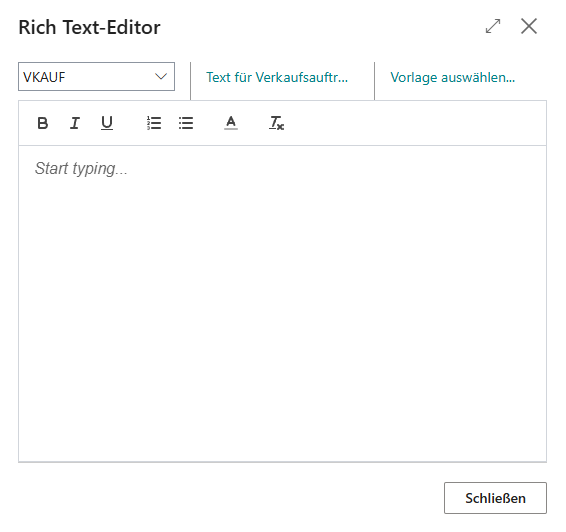Click the Text für Verkaufsauftr... link
The height and width of the screenshot is (532, 566).
[x=277, y=77]
